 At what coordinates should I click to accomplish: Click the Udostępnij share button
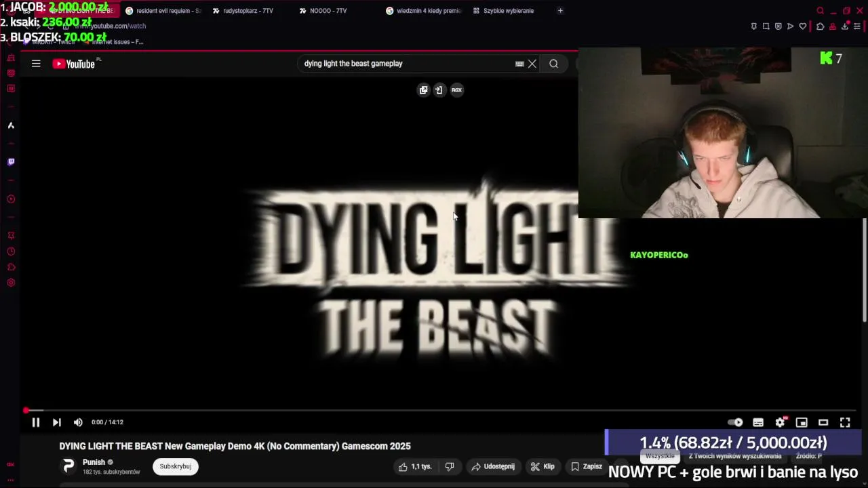[x=493, y=466]
